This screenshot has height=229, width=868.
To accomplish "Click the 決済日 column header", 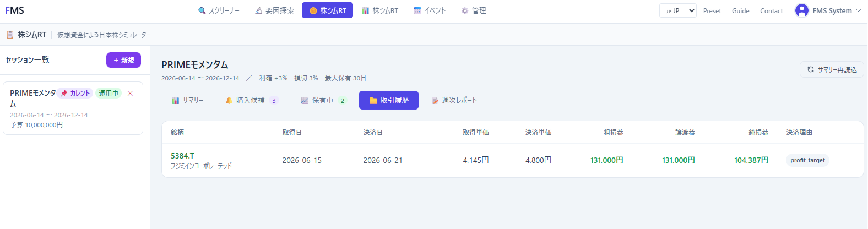I will click(373, 133).
